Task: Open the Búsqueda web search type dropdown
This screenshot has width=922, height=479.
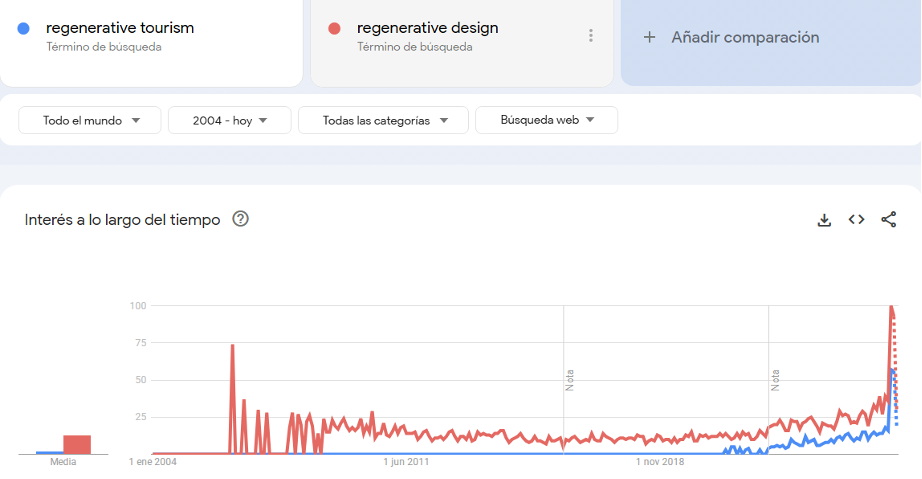Action: 546,120
